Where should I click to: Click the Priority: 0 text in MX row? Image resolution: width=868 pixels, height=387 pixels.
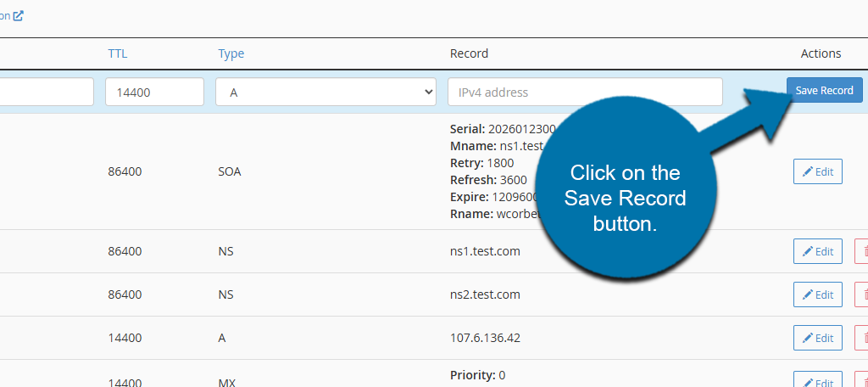[477, 375]
